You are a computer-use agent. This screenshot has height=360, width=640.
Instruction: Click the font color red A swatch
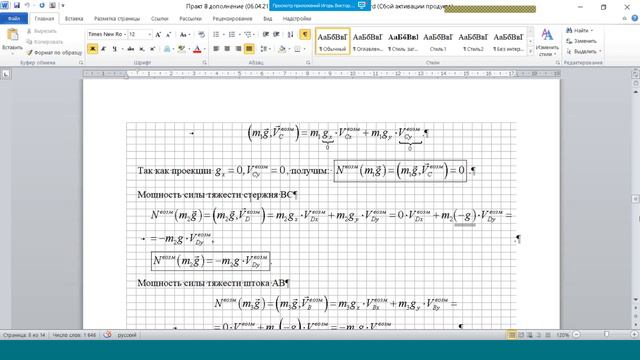click(x=197, y=49)
